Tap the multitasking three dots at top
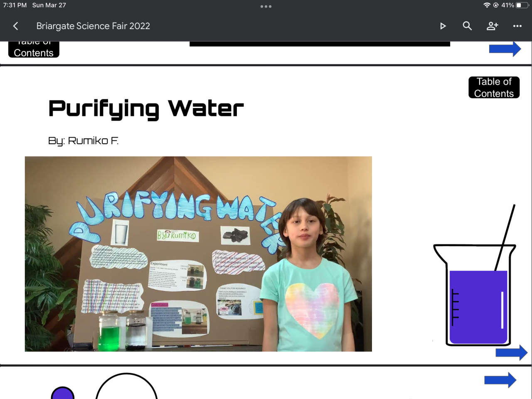 (x=266, y=7)
